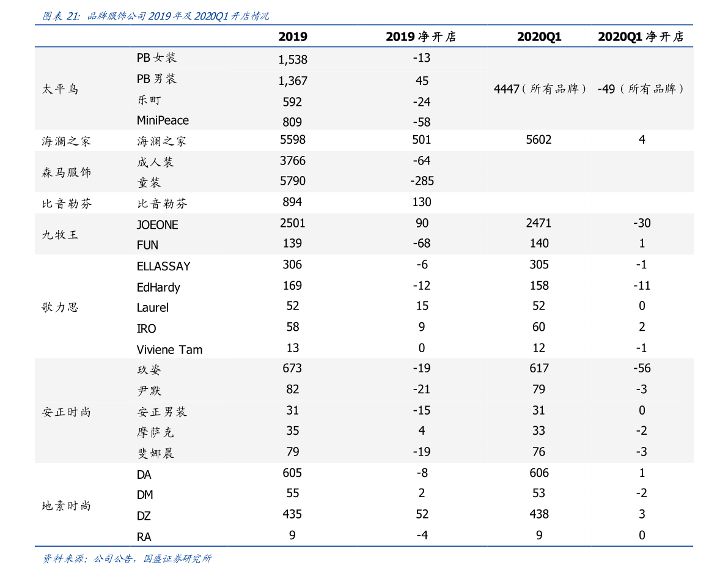
Task: Click the 比音勒芬 2019 value 894
Action: point(292,202)
